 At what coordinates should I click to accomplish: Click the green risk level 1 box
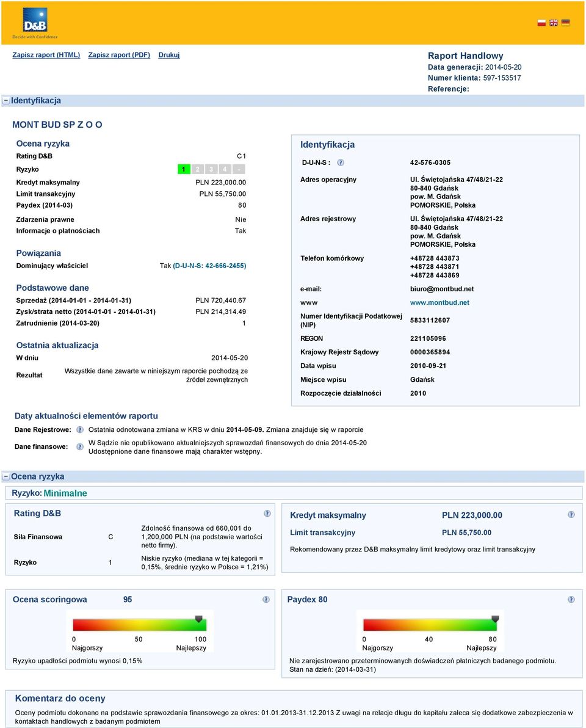[x=184, y=169]
